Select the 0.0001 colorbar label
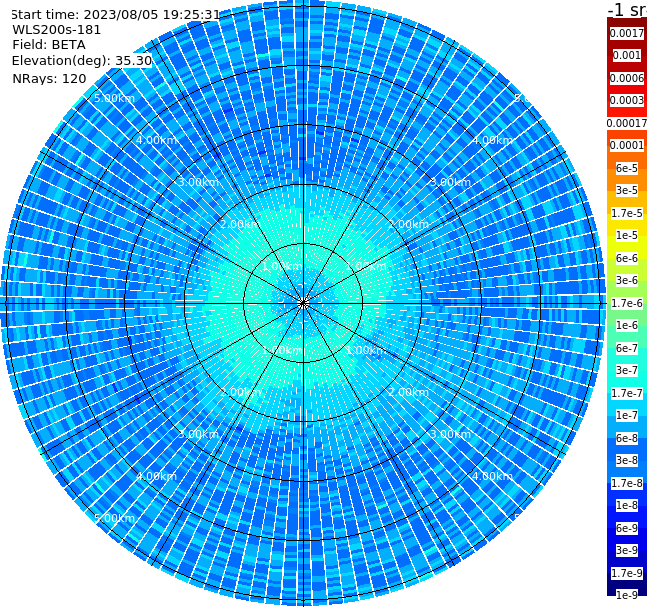Screen dimensions: 647x607 point(627,146)
